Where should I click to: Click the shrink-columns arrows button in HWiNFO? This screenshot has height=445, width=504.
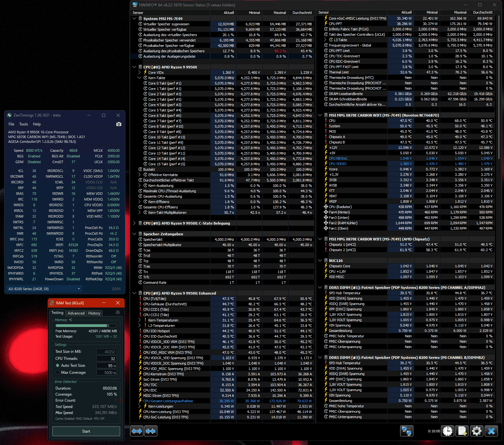(150, 431)
